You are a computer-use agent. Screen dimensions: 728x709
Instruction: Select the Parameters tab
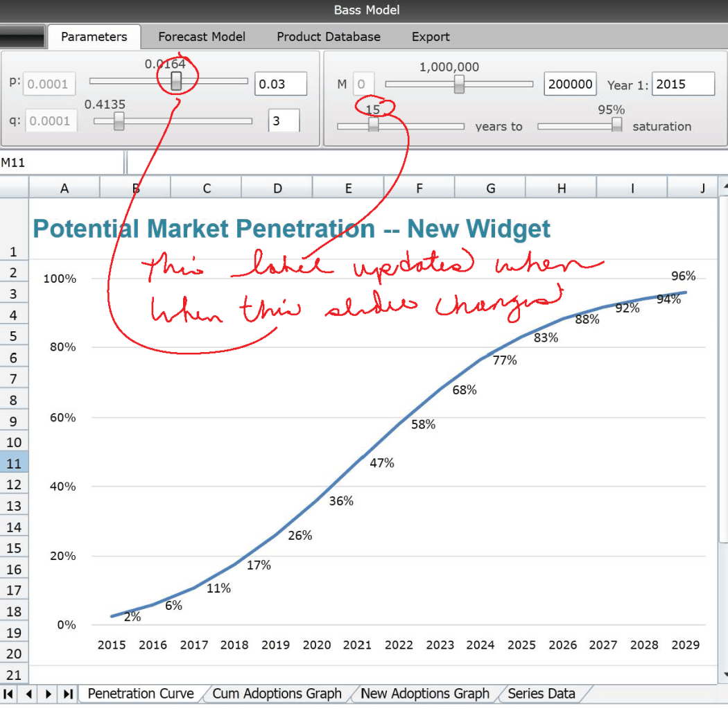tap(94, 37)
